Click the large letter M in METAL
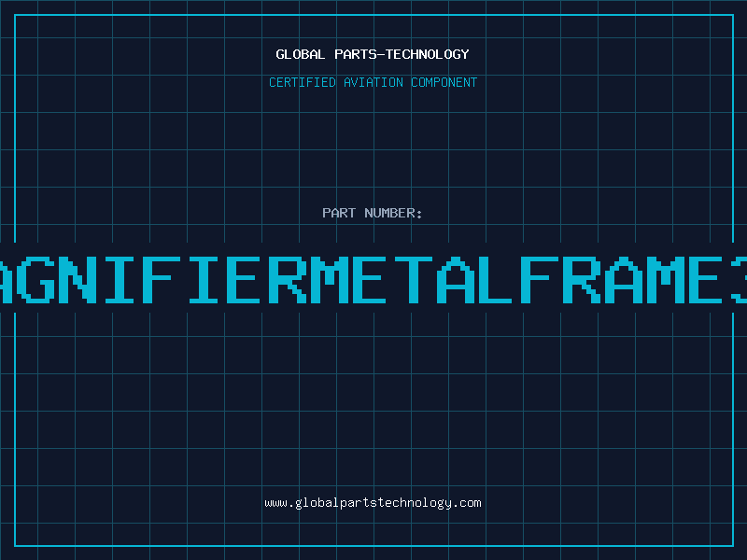The width and height of the screenshot is (747, 560). (x=329, y=280)
